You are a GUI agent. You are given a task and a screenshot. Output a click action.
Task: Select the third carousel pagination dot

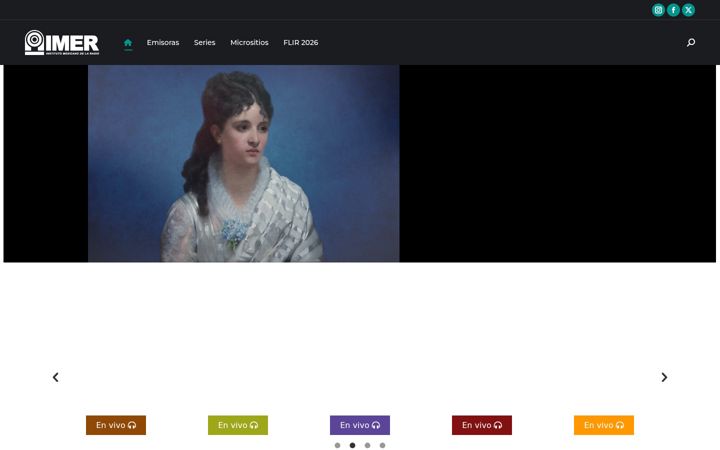(x=367, y=445)
